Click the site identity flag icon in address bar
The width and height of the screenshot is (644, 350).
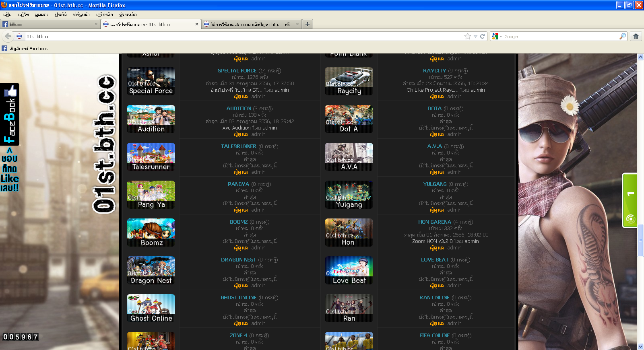pyautogui.click(x=19, y=36)
